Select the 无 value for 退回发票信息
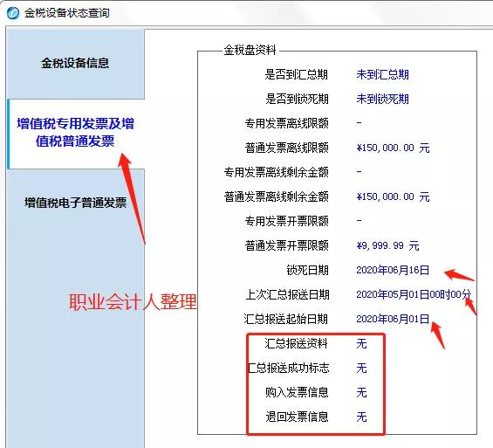 click(x=361, y=417)
